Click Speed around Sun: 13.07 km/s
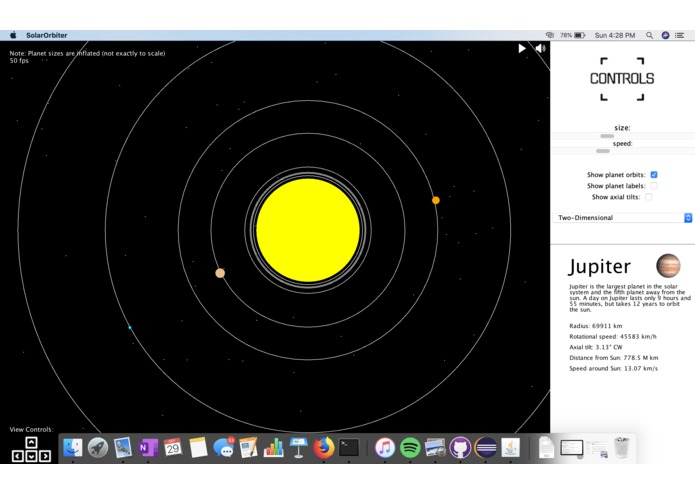Viewport: 695px width, 494px height. pos(613,368)
